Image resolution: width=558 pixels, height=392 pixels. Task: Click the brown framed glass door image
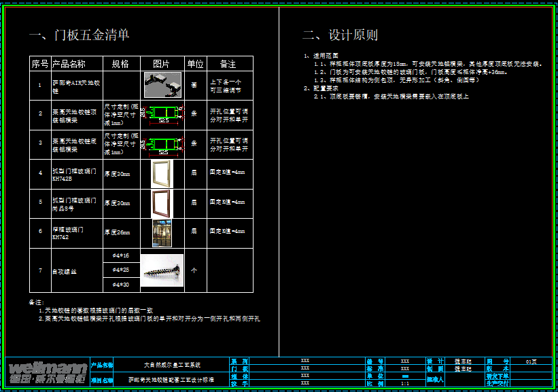click(x=162, y=203)
